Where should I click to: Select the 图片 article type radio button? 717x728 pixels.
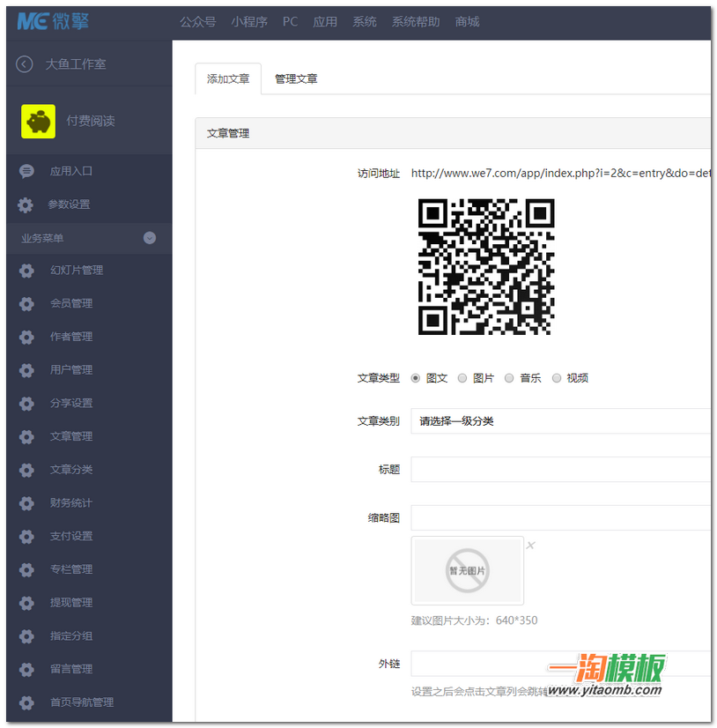pyautogui.click(x=462, y=378)
